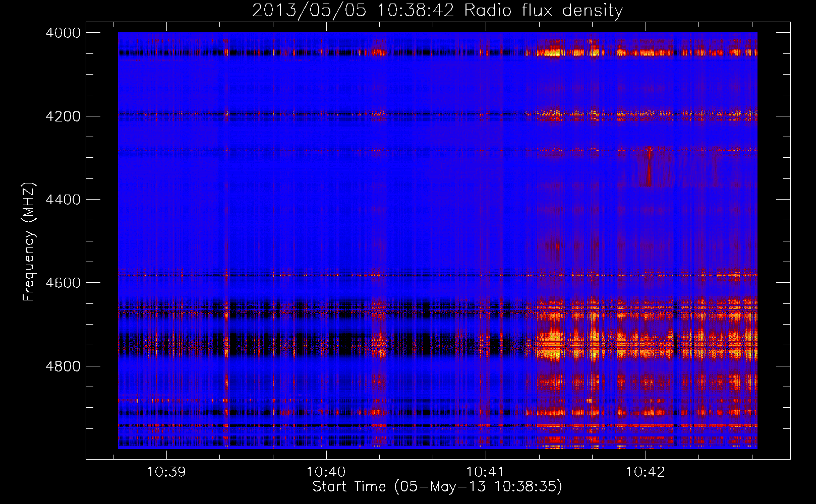Click the 4800 frequency tick label
The height and width of the screenshot is (504, 816).
(63, 366)
